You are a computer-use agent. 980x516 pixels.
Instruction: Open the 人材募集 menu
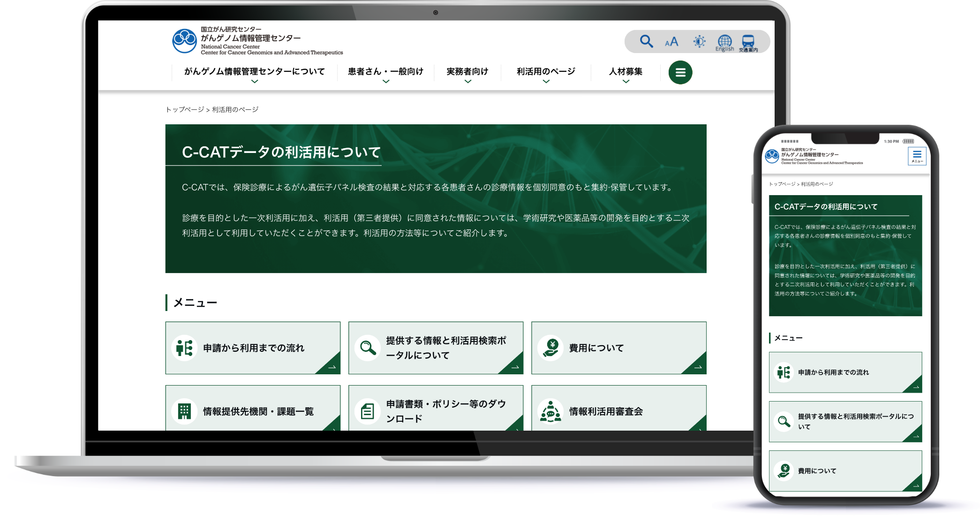pos(626,71)
